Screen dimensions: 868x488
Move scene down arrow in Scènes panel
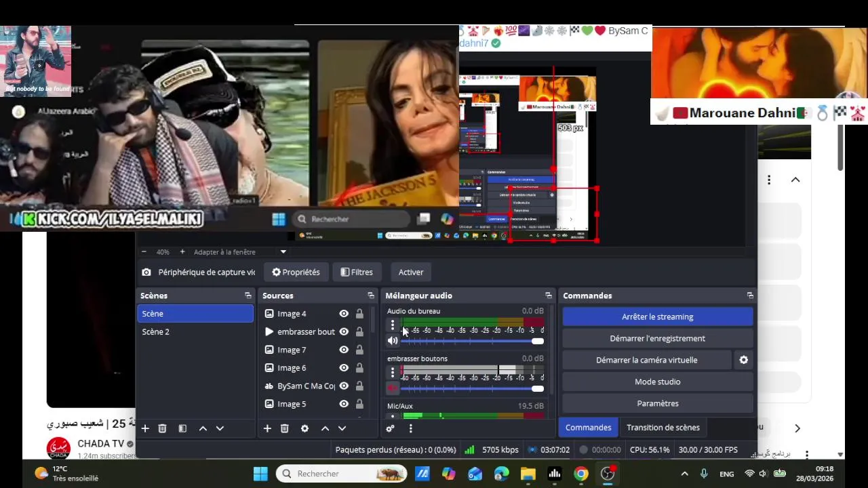[220, 428]
